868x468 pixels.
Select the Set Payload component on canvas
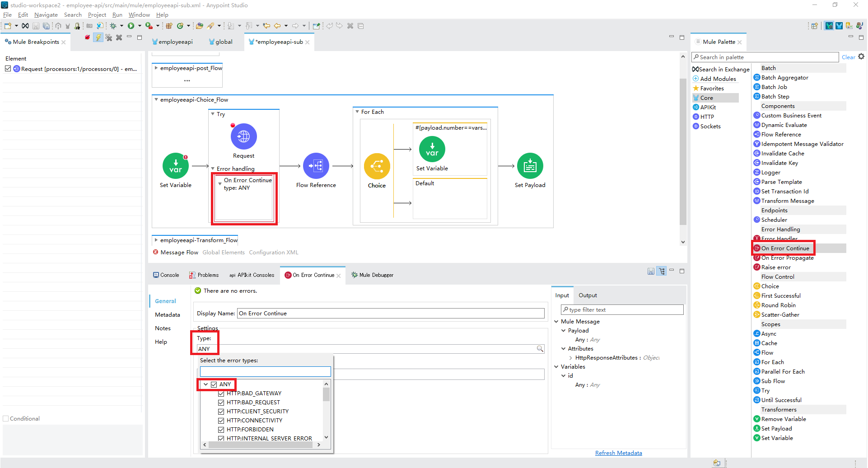click(x=530, y=166)
